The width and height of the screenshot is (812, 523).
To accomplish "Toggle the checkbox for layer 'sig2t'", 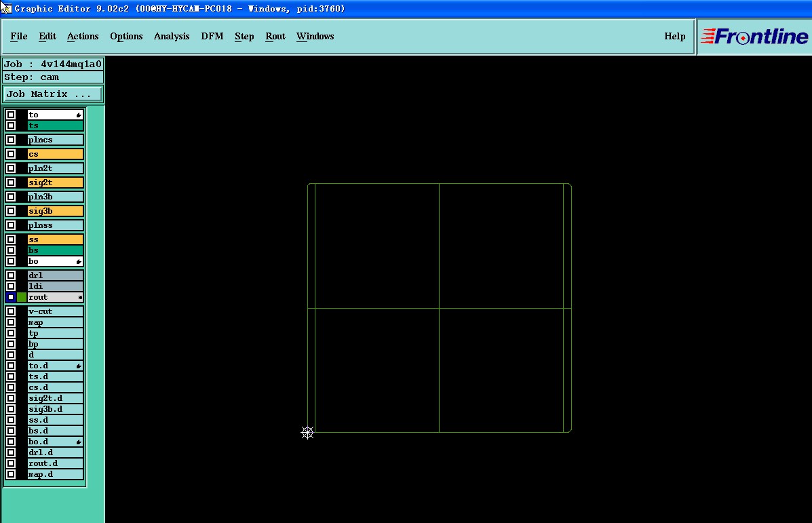I will 11,182.
